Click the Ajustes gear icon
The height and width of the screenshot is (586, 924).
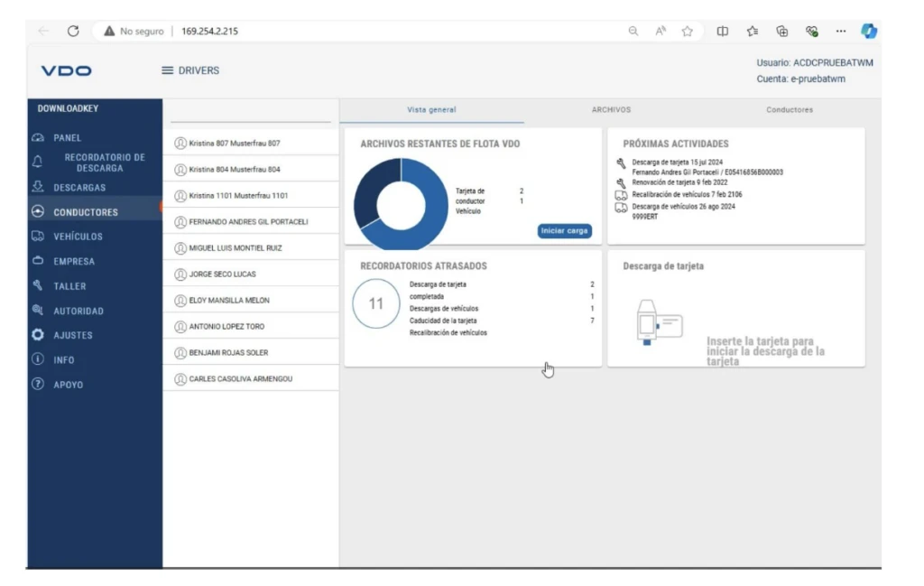tap(38, 335)
